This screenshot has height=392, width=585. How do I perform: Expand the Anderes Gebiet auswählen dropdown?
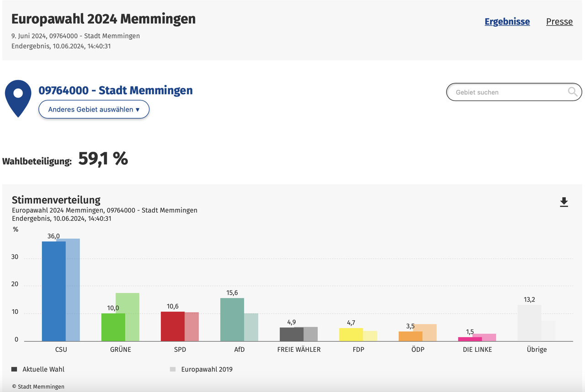[x=94, y=110]
